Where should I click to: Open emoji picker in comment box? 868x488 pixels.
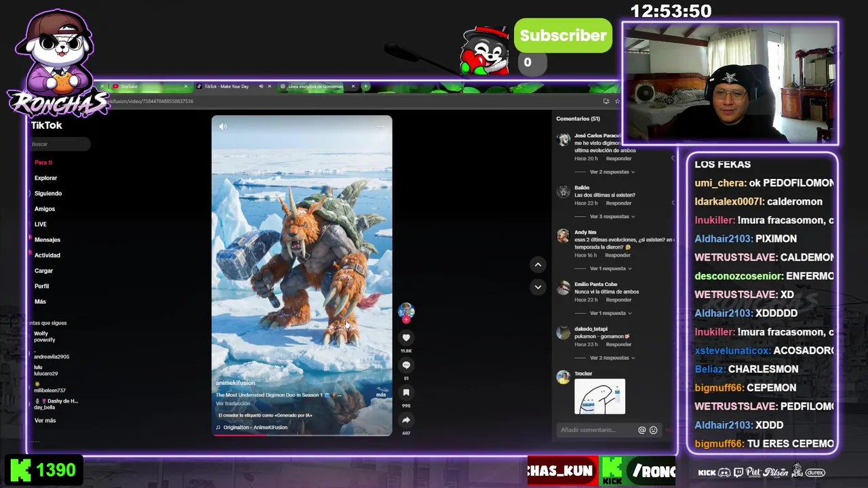click(654, 430)
